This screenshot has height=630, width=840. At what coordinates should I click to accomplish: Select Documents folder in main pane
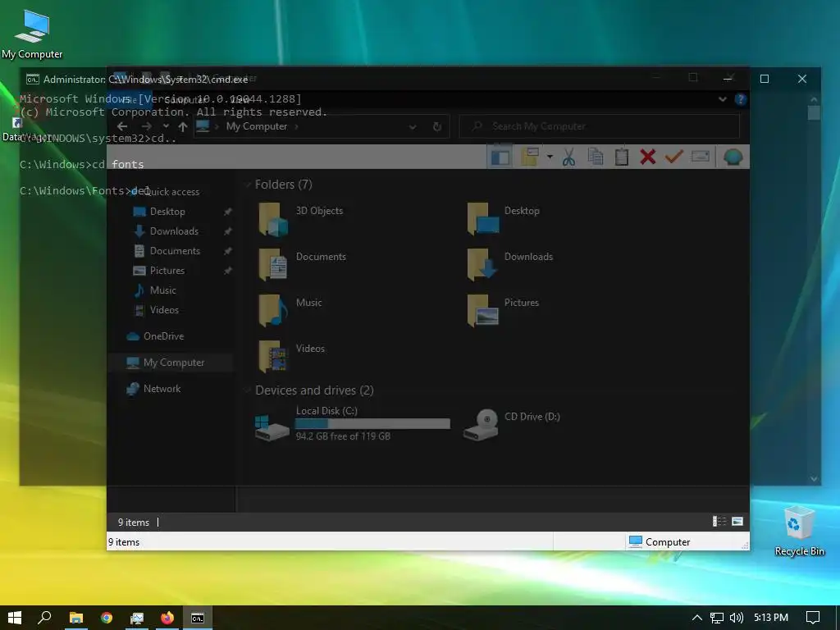tap(303, 265)
